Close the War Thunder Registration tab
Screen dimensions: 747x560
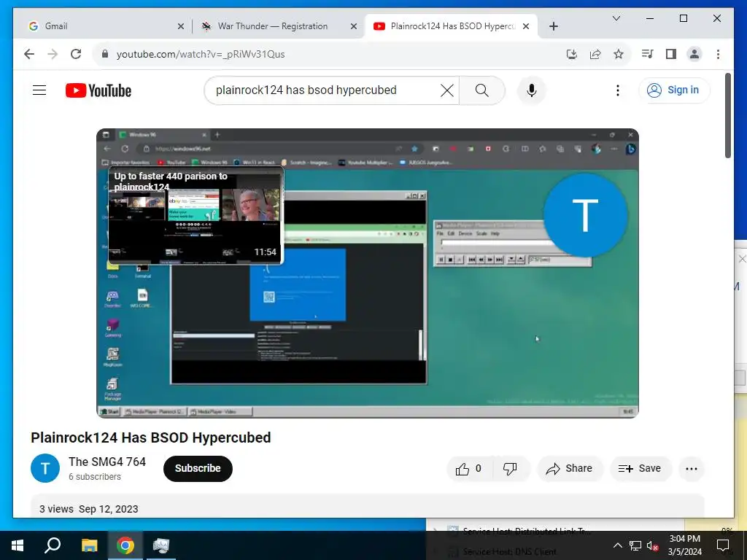(x=354, y=27)
